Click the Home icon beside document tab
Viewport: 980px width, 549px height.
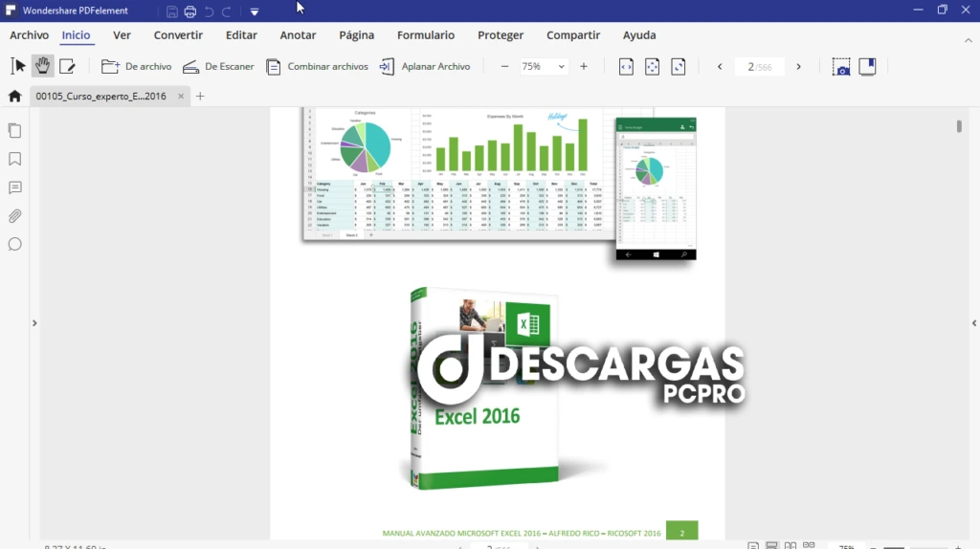point(14,96)
